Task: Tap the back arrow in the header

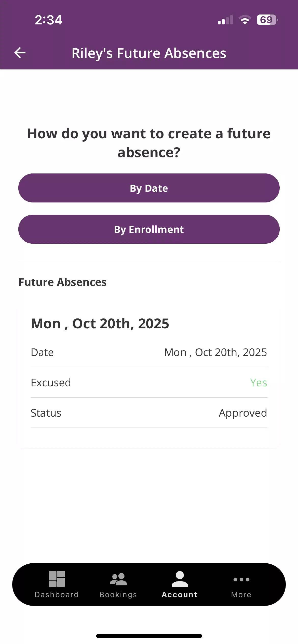Action: pos(20,53)
